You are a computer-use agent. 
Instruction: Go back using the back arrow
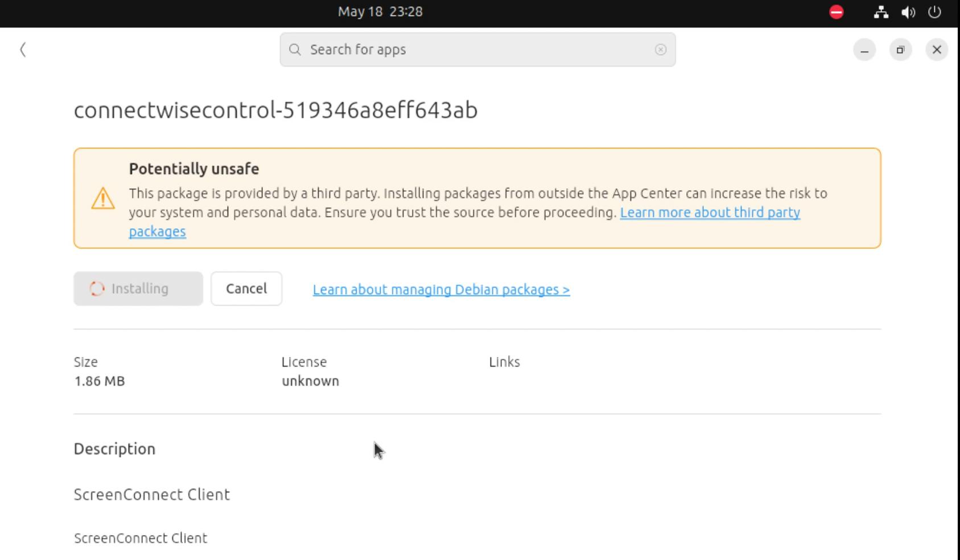coord(23,50)
